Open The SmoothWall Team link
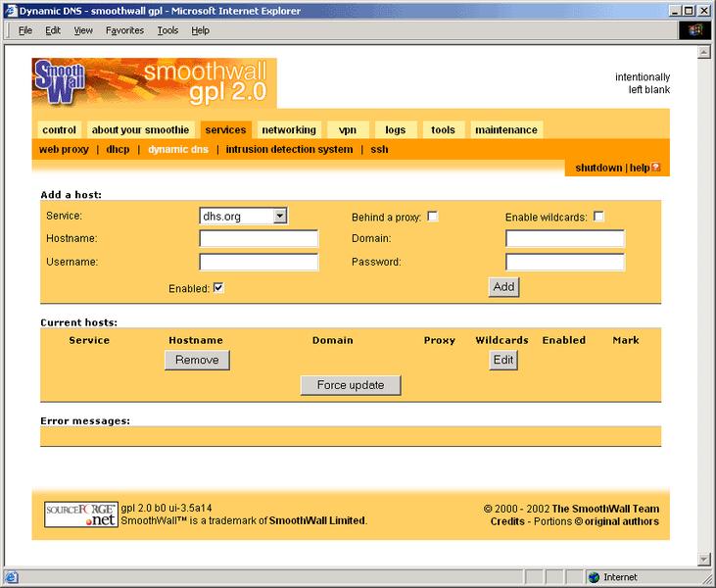 click(x=605, y=509)
